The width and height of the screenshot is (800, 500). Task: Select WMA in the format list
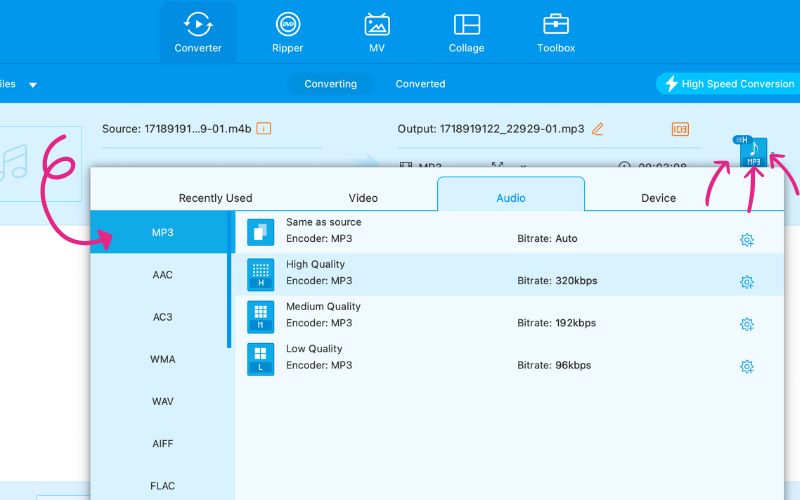162,359
